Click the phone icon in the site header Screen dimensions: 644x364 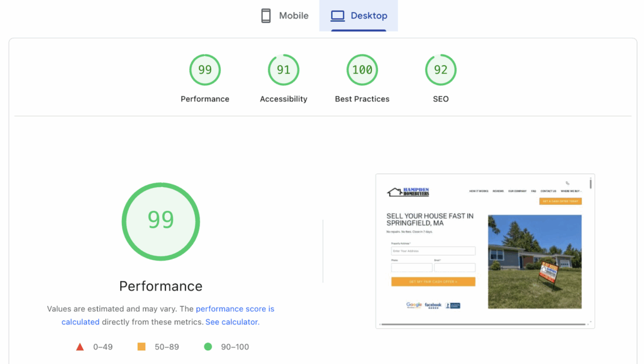(x=567, y=183)
